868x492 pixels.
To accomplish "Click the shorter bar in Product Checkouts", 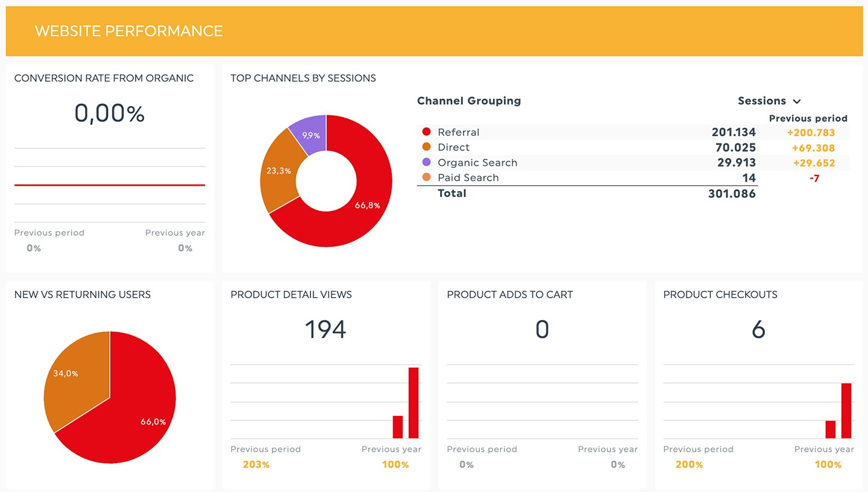I will click(831, 429).
